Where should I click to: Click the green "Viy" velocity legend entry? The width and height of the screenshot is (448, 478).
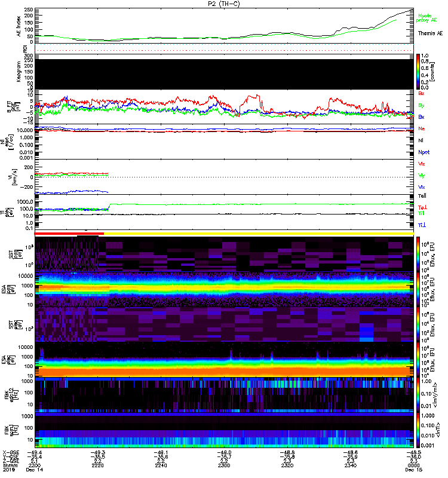pos(421,176)
